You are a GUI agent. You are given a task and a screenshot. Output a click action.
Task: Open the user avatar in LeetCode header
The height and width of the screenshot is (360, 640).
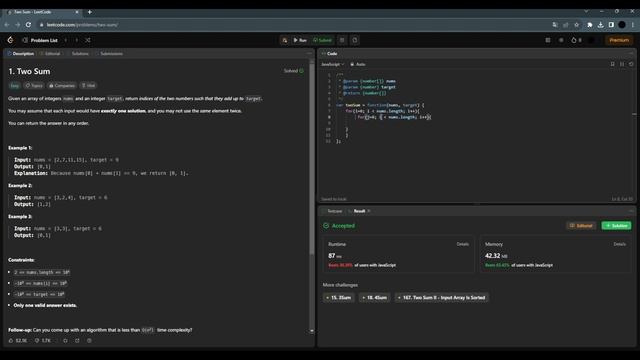(591, 40)
